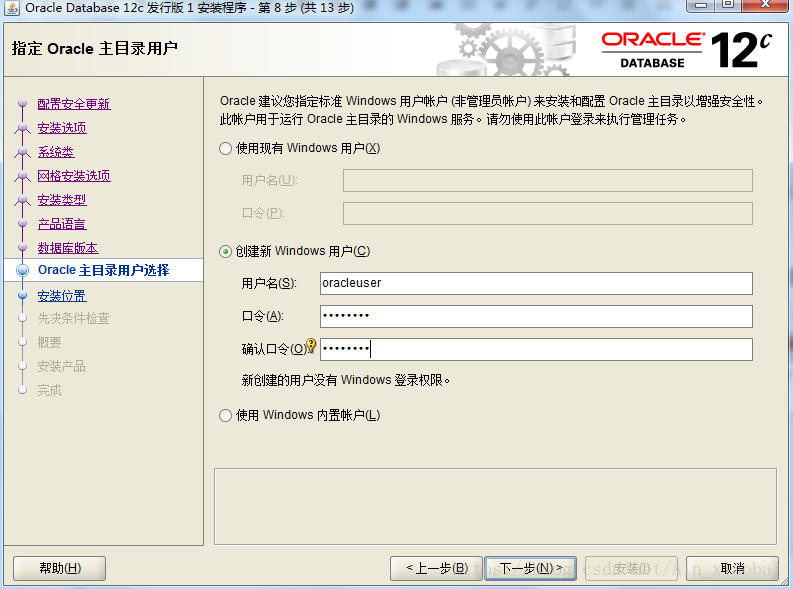Select 使用 Windows 内置帐户 radio option
This screenshot has height=589, width=793.
(226, 416)
